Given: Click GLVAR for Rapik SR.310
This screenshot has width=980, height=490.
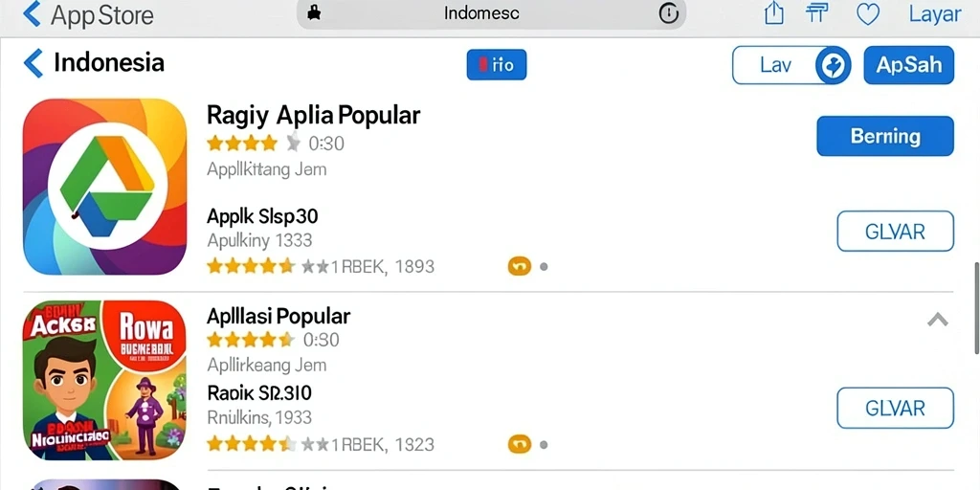Looking at the screenshot, I should point(895,408).
